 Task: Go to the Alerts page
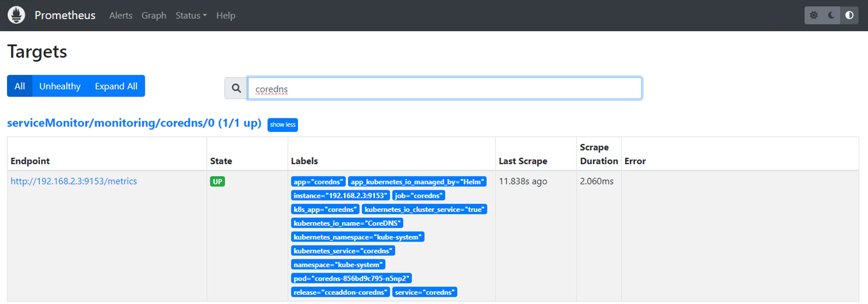pyautogui.click(x=121, y=16)
